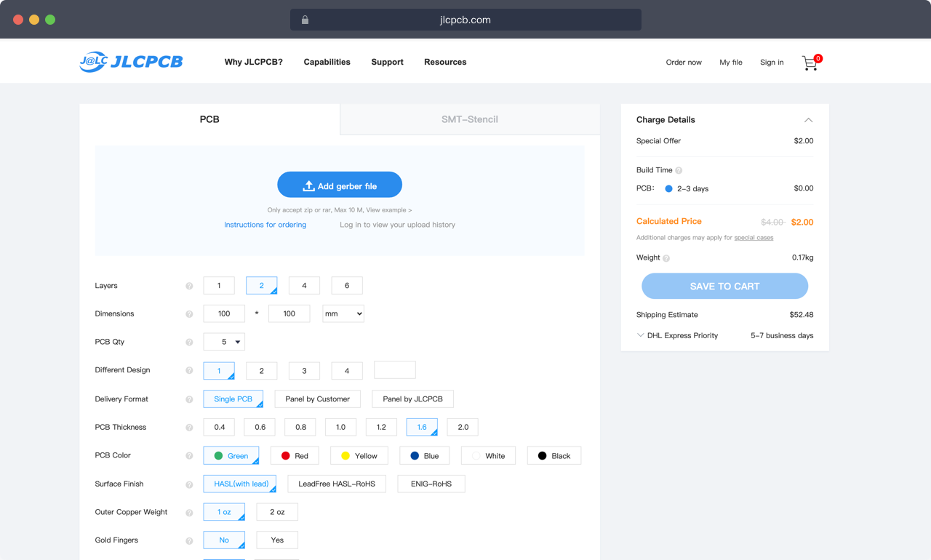Open help icon next to PCB Thickness
931x560 pixels.
pyautogui.click(x=189, y=428)
